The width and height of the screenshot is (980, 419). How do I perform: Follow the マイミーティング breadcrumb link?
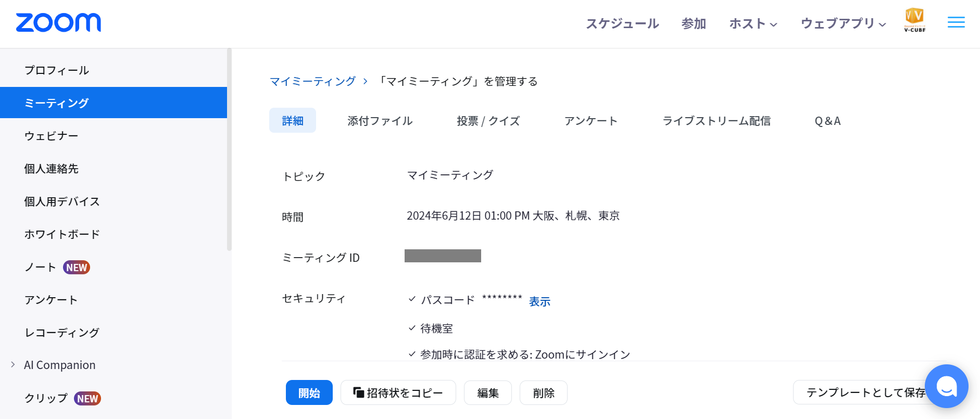pyautogui.click(x=312, y=81)
